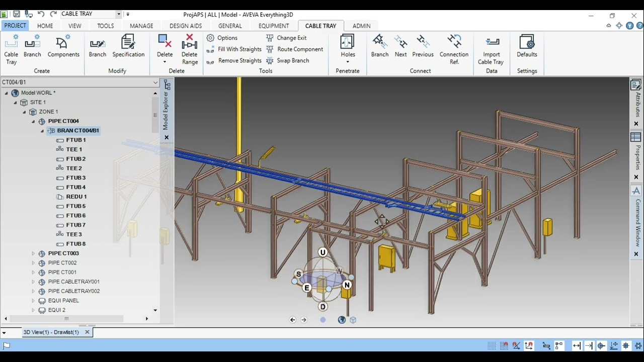This screenshot has width=644, height=362.
Task: Click Remove Straights
Action: tap(234, 61)
